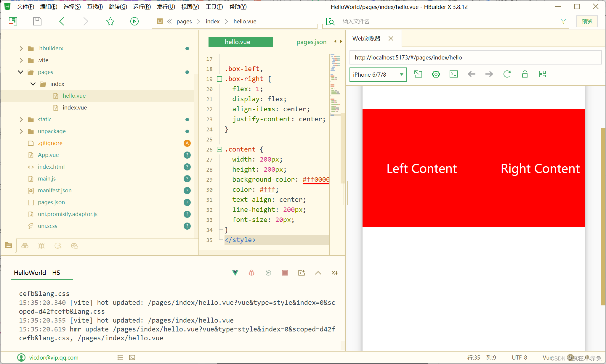Click the bookmark star icon

pos(110,21)
